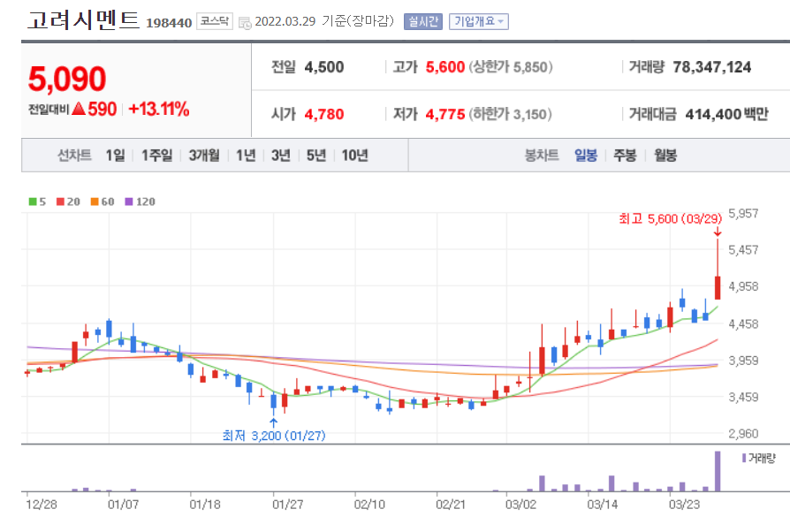Click the orange 60-day moving average swatch
The width and height of the screenshot is (790, 532).
[x=95, y=201]
